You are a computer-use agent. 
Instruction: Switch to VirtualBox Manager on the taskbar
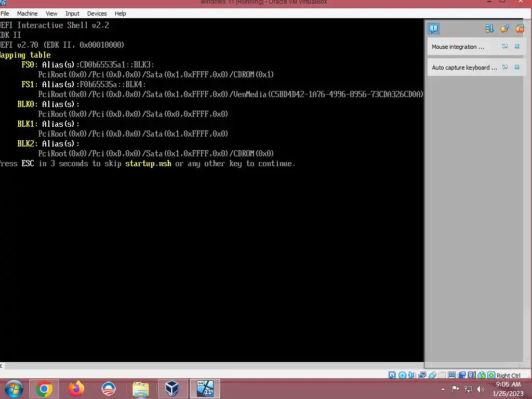[172, 389]
